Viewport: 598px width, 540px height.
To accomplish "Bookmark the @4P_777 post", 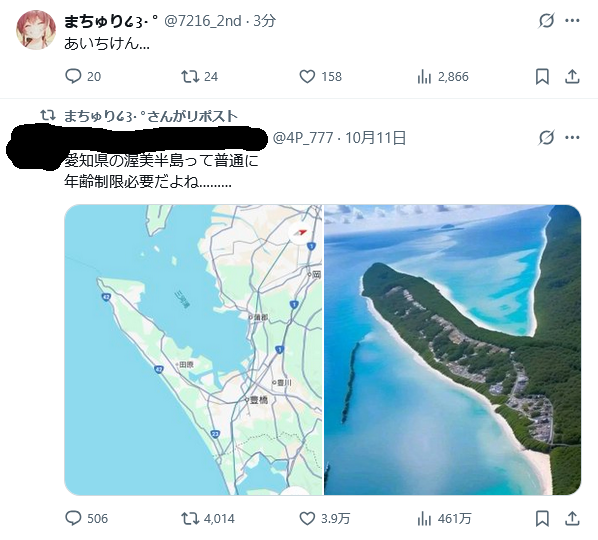I will pos(542,518).
